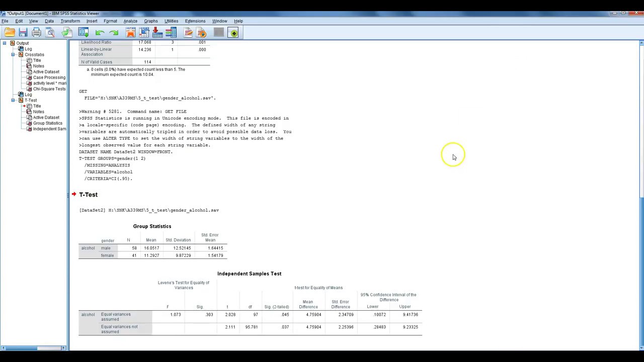Click N of Valid Cases value 114
Image resolution: width=644 pixels, height=362 pixels.
click(147, 62)
